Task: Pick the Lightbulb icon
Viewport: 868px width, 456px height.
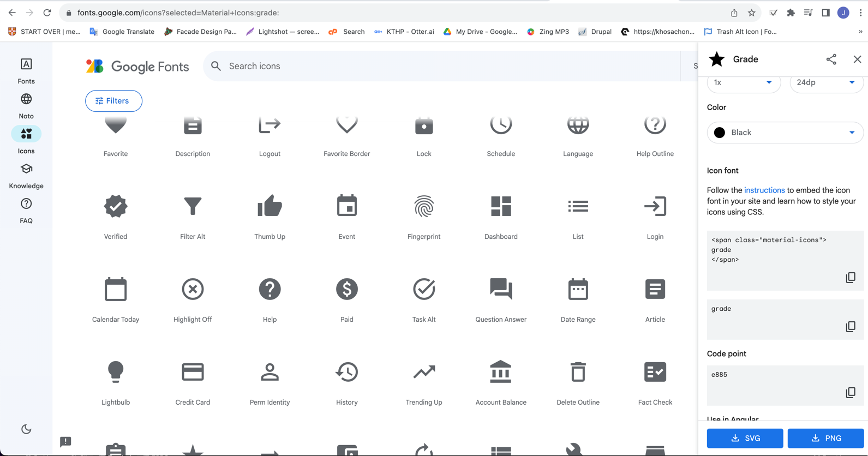Action: (116, 373)
